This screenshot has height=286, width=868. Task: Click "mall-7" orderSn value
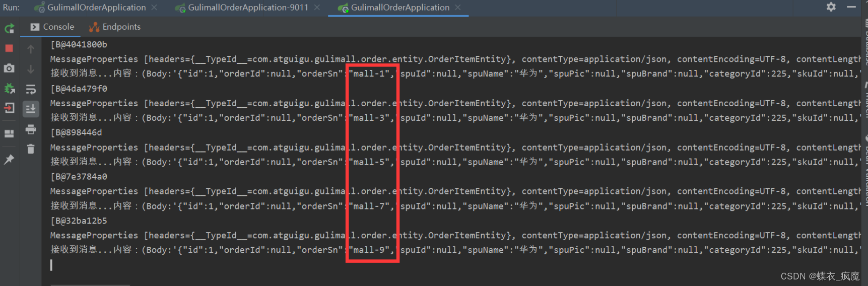(369, 206)
